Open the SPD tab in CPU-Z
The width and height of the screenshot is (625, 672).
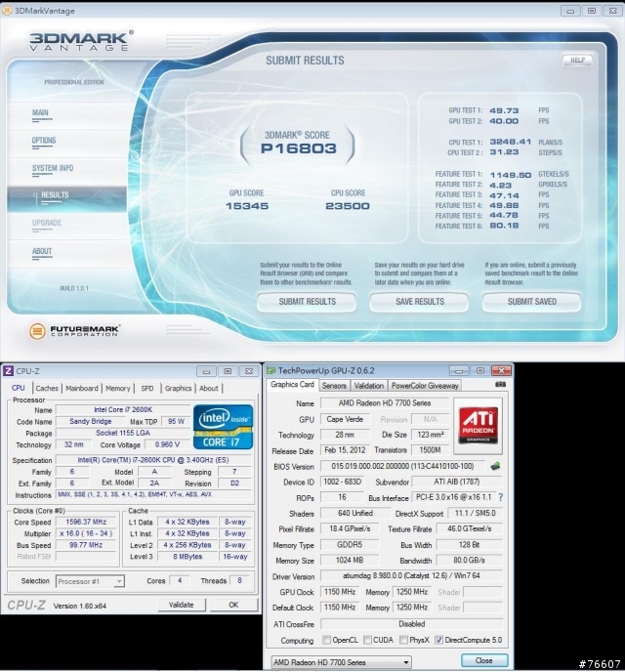[x=147, y=389]
